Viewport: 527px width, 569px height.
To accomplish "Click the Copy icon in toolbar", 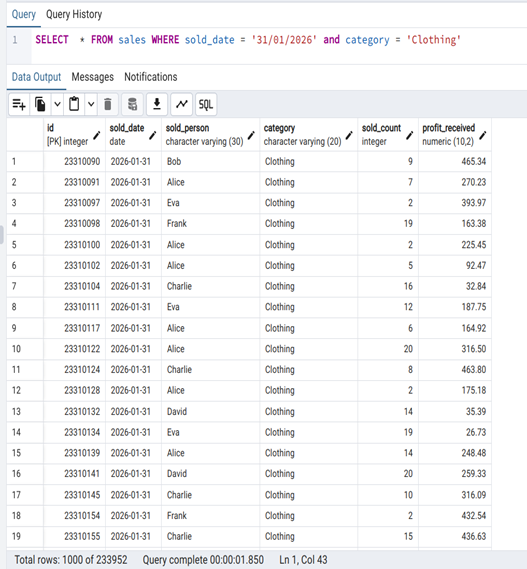I will click(40, 105).
